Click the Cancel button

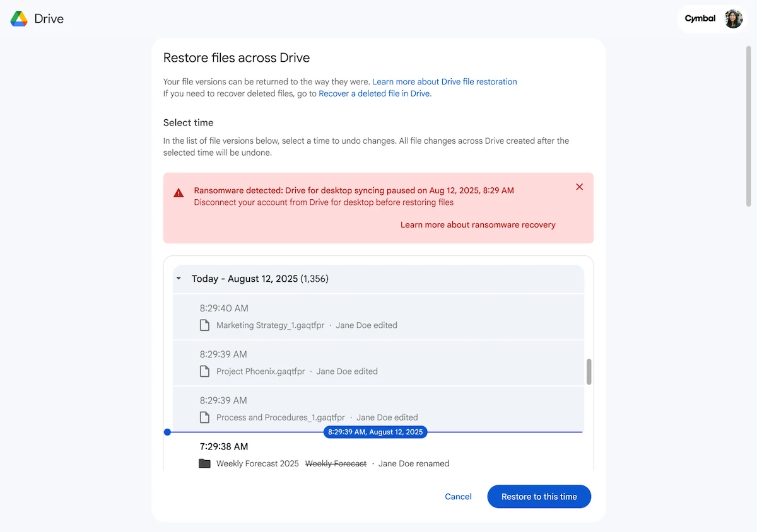(458, 497)
